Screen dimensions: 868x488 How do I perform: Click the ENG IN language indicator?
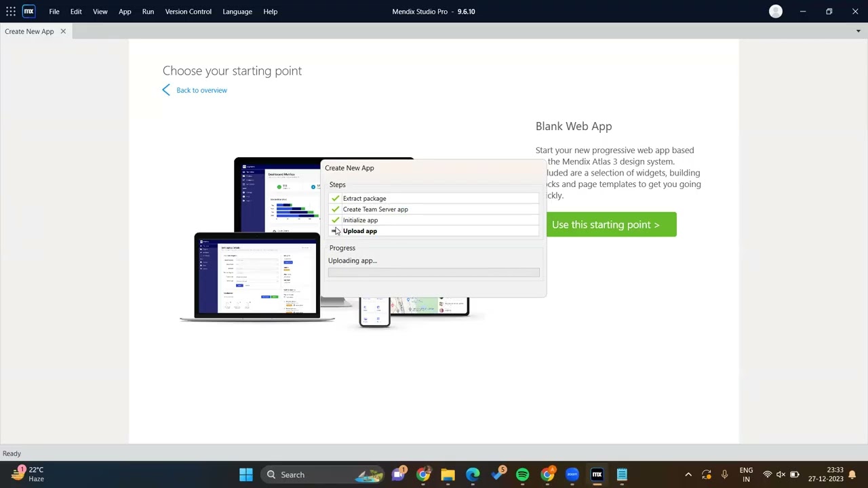(746, 474)
